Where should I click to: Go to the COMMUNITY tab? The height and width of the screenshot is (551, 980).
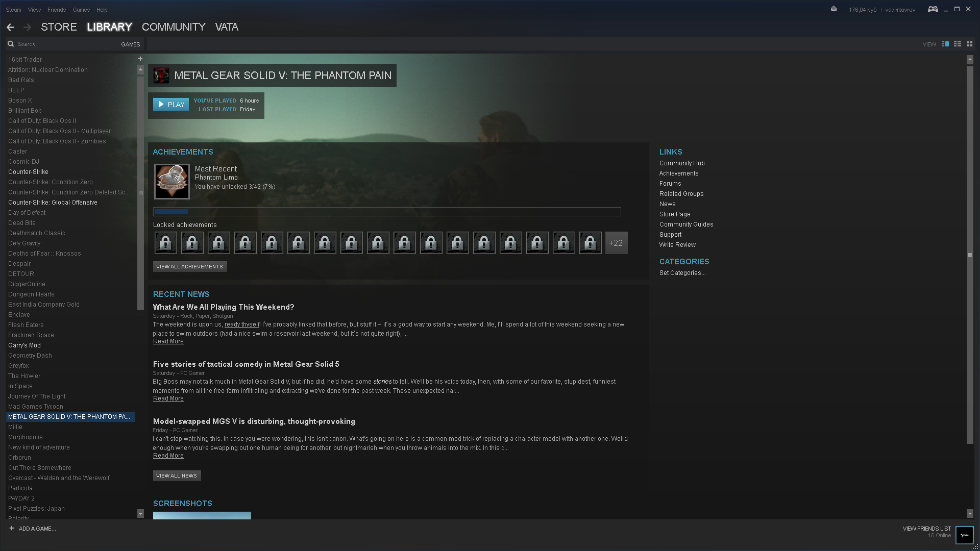174,27
